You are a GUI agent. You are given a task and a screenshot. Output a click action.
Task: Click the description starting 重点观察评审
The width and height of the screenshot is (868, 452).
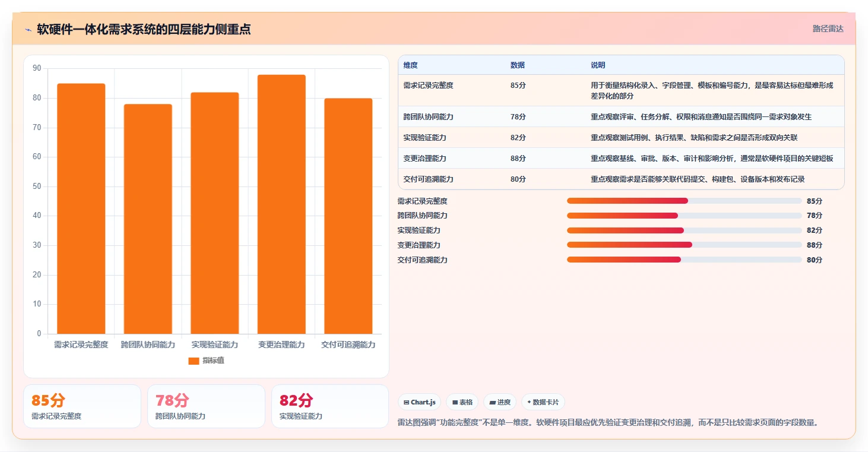click(701, 117)
